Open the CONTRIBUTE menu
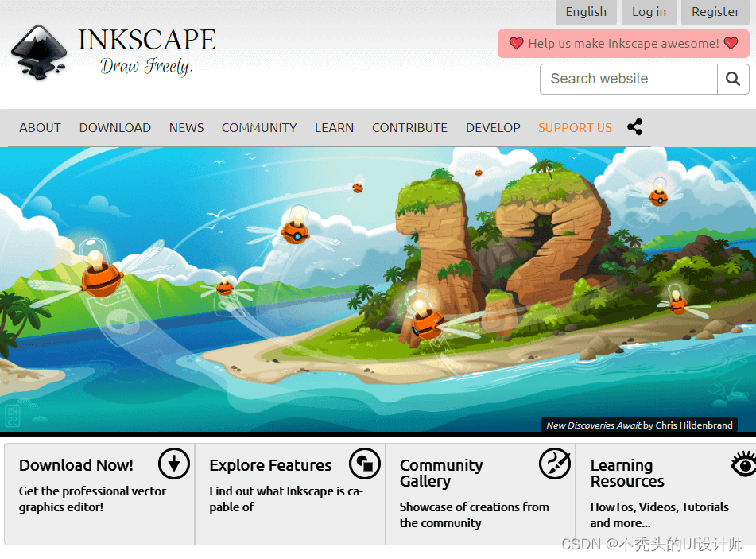This screenshot has height=559, width=756. pyautogui.click(x=410, y=128)
